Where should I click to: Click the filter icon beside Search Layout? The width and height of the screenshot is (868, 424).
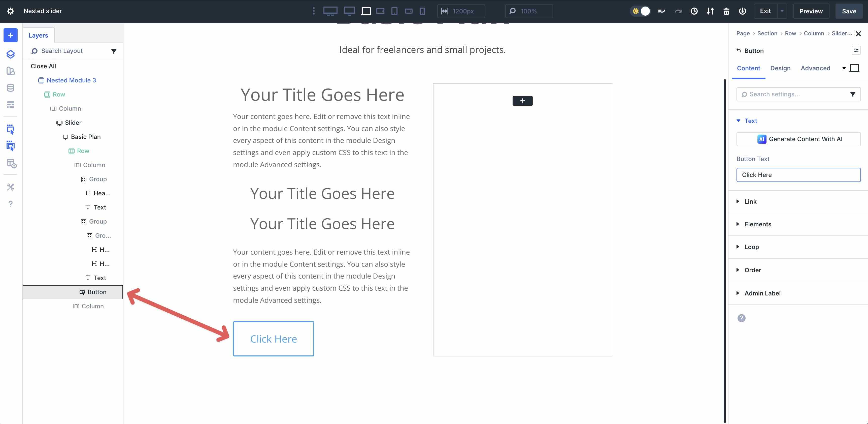(114, 51)
